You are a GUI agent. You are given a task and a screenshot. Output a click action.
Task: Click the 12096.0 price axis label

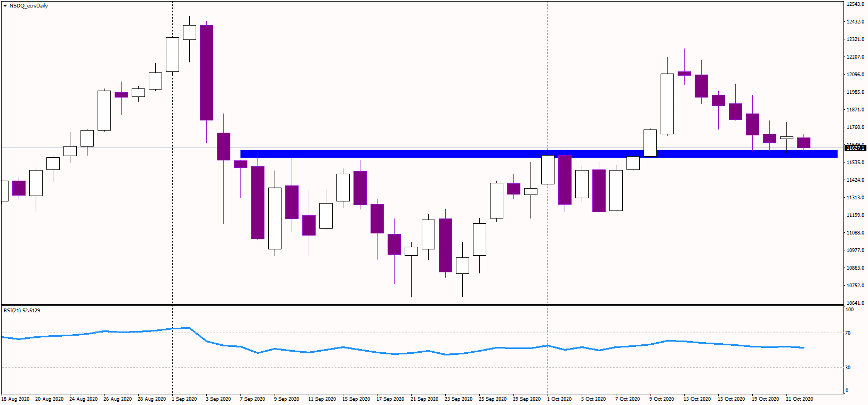pos(856,75)
